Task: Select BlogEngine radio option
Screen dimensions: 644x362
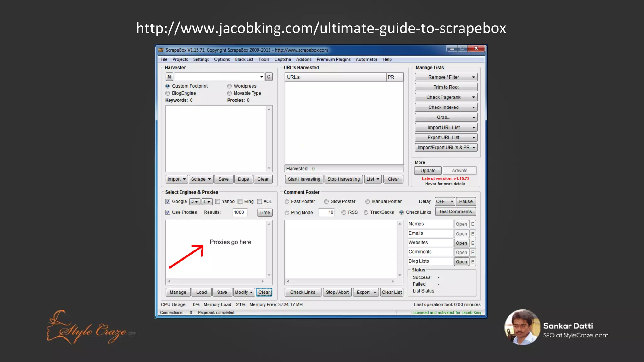Action: (x=168, y=93)
